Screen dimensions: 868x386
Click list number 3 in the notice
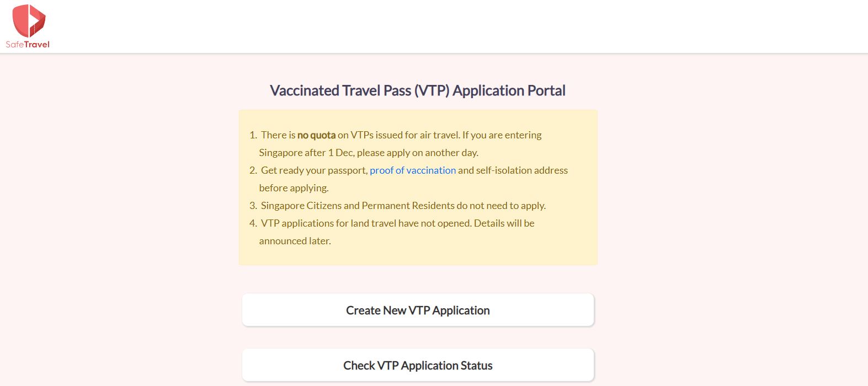click(253, 206)
